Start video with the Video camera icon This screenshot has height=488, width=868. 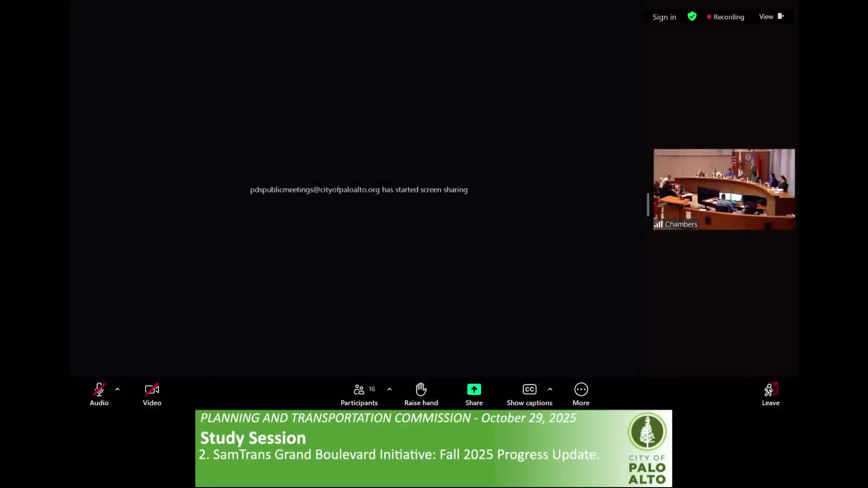tap(152, 389)
